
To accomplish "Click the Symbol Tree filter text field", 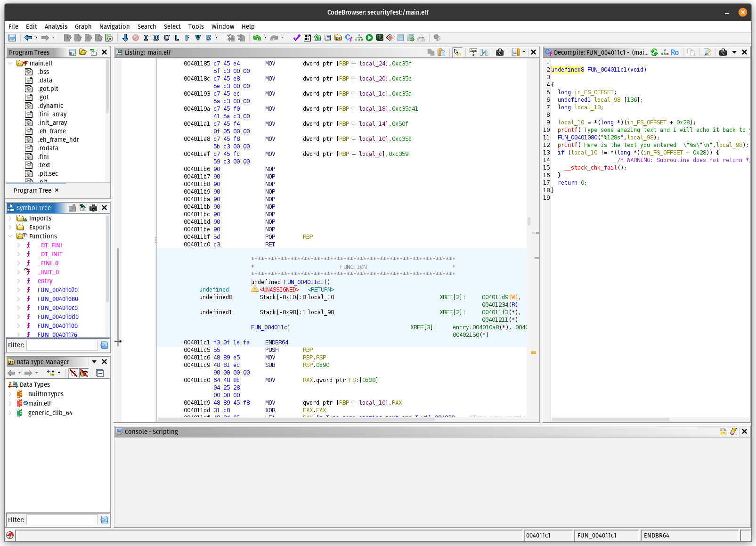I will [x=62, y=345].
